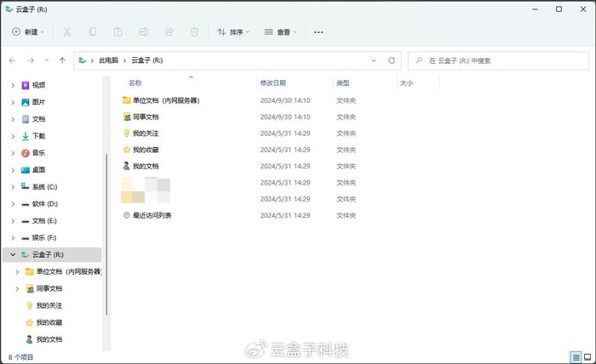Select 我的文档 folder in file list
This screenshot has height=364, width=596.
pyautogui.click(x=141, y=166)
